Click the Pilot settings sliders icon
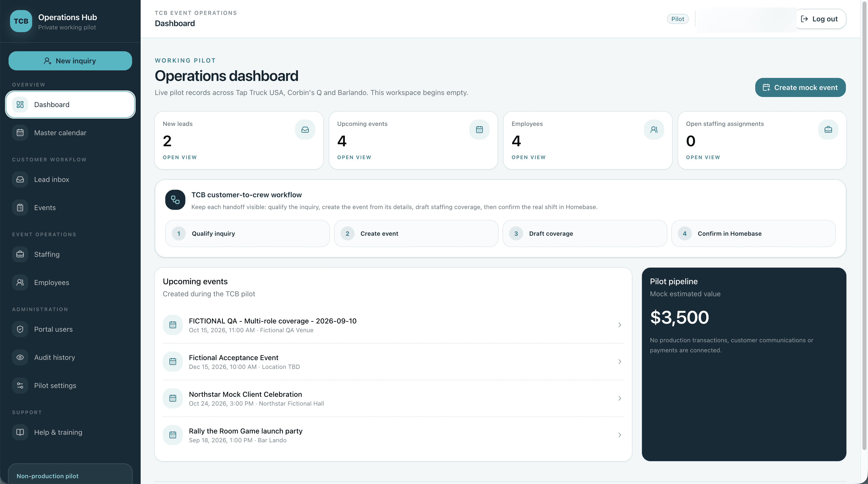 click(20, 385)
